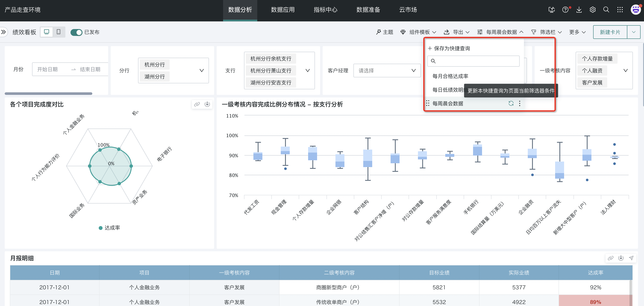Viewport: 644px width, 306px height.
Task: Click drill icon on 月报明细 card
Action: pos(621,258)
